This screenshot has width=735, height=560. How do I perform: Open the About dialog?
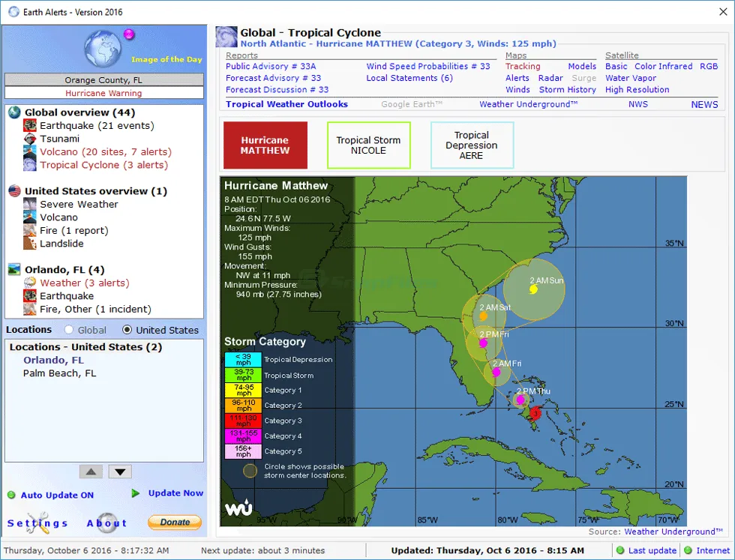(x=106, y=523)
